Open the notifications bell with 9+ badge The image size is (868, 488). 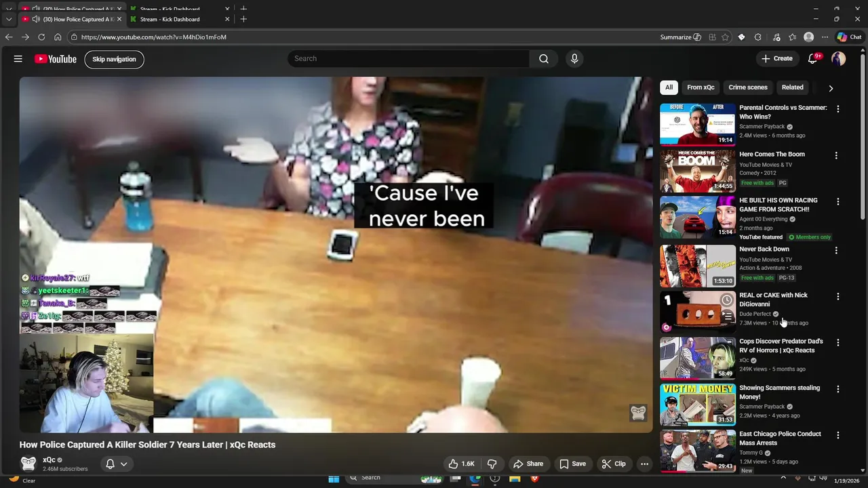coord(813,59)
